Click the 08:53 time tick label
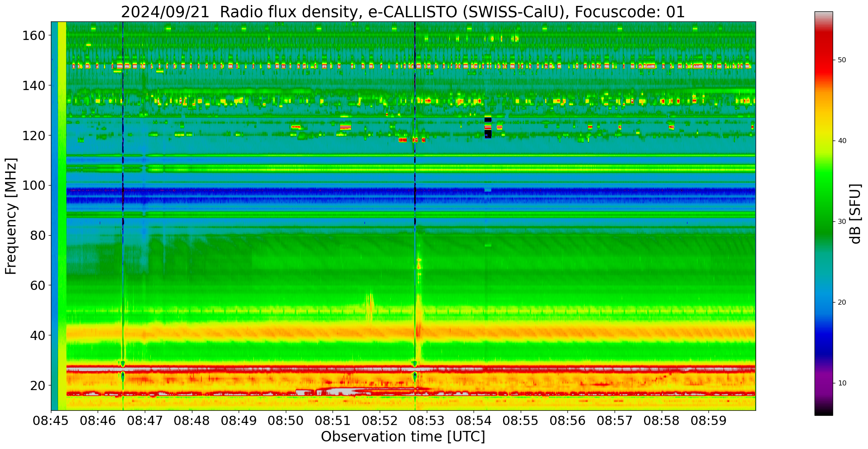Image resolution: width=868 pixels, height=449 pixels. point(427,421)
